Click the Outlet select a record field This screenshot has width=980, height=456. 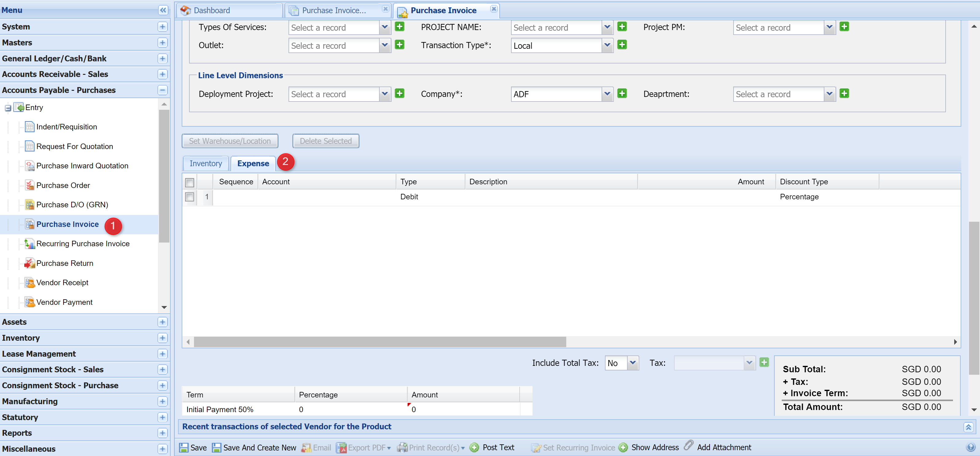(334, 46)
